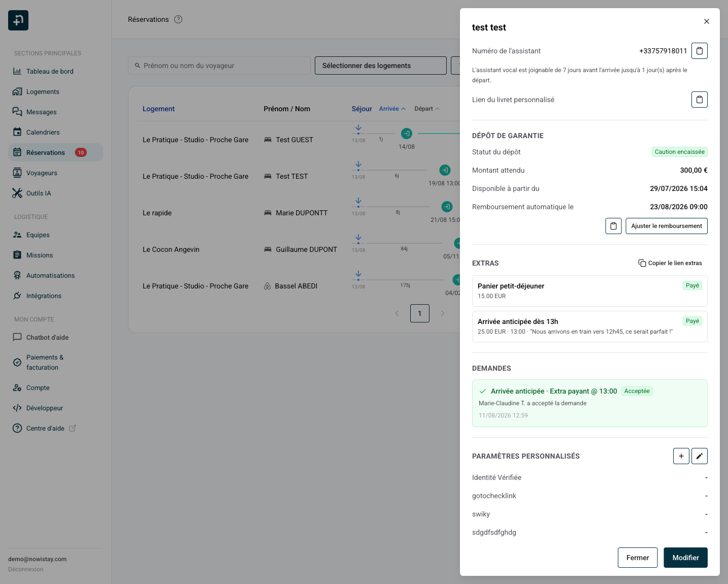Open Voyageurs in the sidebar
Viewport: 728px width, 584px height.
56,173
